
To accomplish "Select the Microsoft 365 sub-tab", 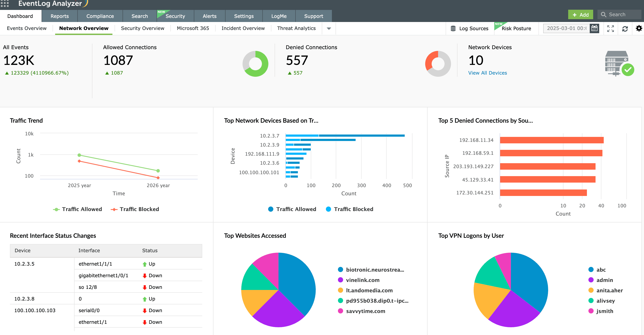I will (193, 28).
